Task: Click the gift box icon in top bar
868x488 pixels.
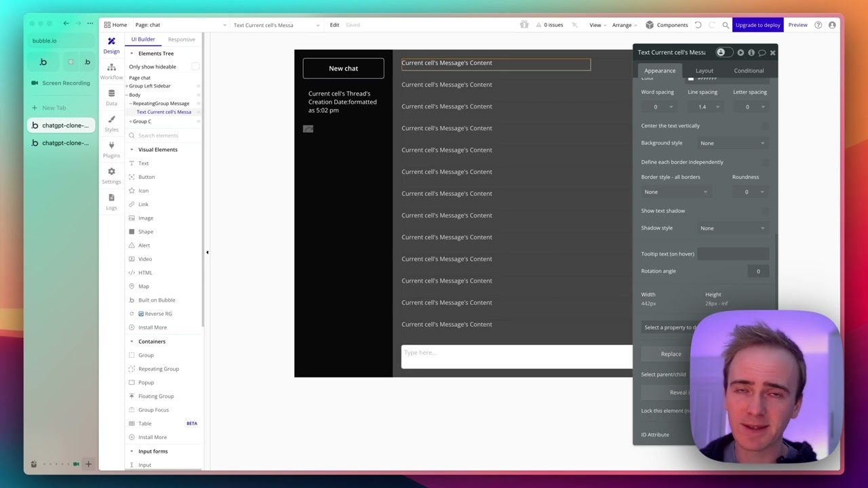Action: pos(524,25)
